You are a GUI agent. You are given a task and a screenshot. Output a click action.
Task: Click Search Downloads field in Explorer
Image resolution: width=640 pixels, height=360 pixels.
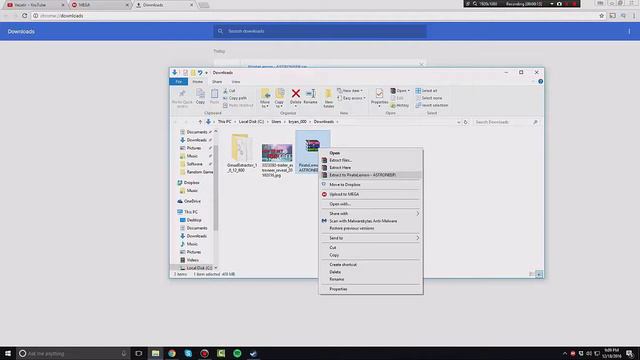(506, 122)
